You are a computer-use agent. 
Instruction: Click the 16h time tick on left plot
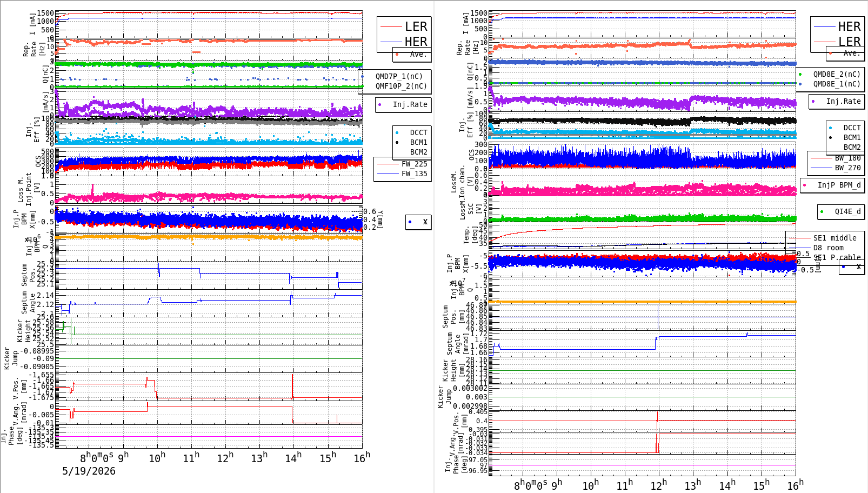click(362, 458)
